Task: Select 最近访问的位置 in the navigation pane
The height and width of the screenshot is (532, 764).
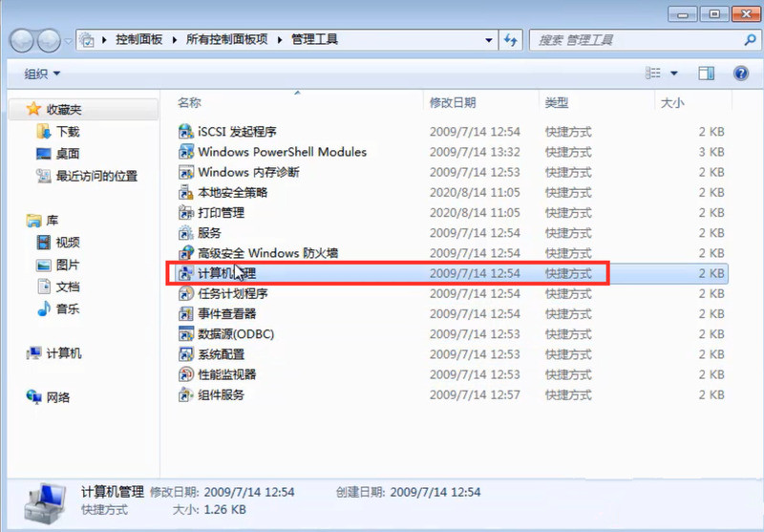Action: pyautogui.click(x=97, y=176)
